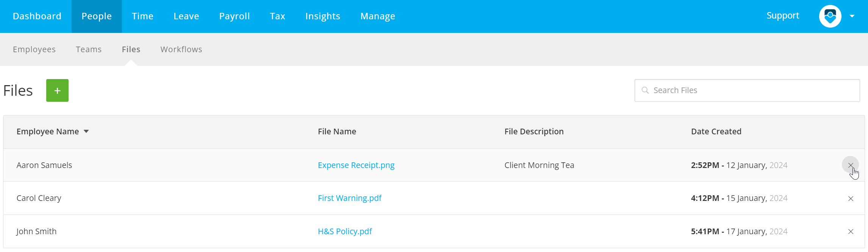Open the Workflows tab
This screenshot has height=252, width=868.
(x=181, y=49)
